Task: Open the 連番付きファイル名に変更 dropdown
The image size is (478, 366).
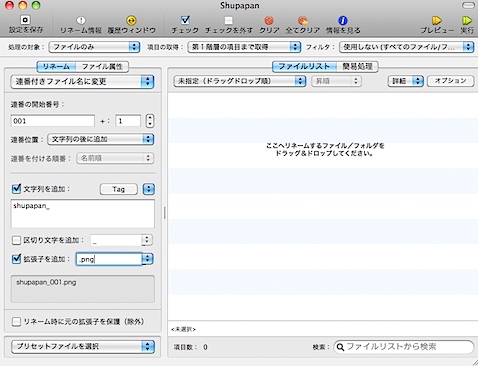Action: [x=82, y=82]
